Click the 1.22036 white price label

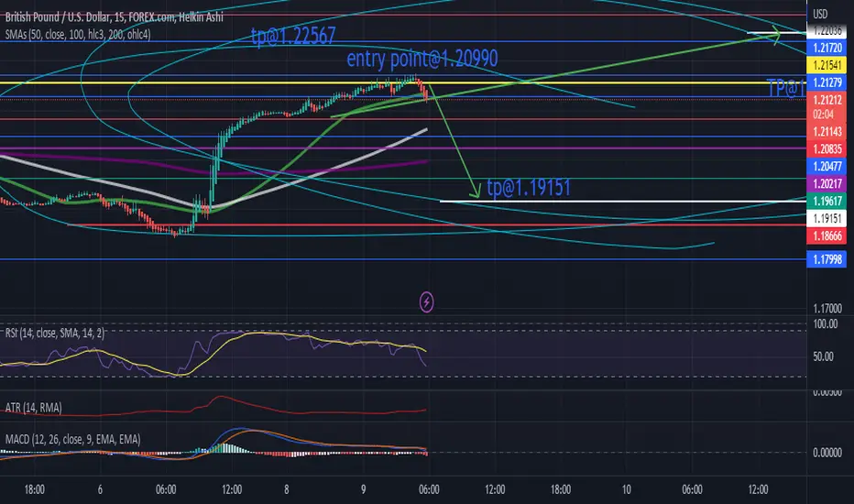827,31
